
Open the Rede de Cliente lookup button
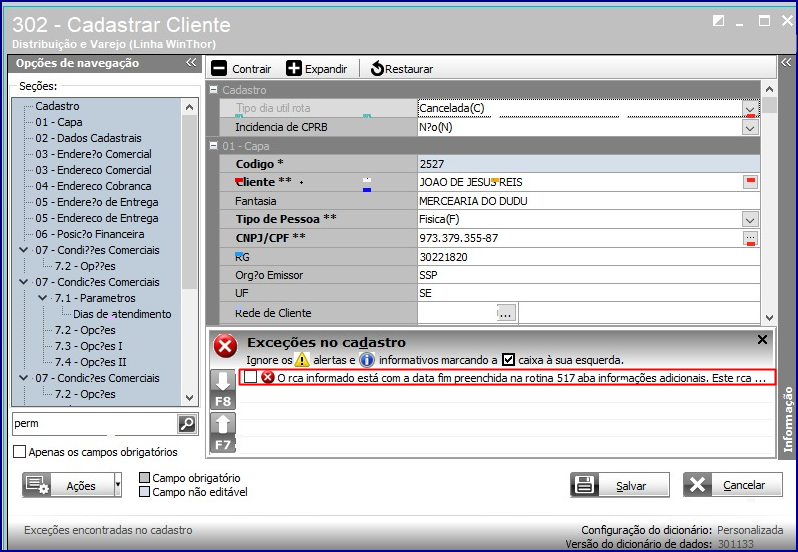tap(506, 313)
